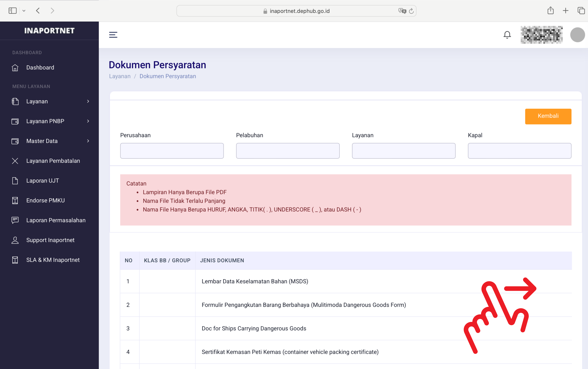Viewport: 588px width, 369px height.
Task: Open the Laporan UJT menu item
Action: [42, 181]
